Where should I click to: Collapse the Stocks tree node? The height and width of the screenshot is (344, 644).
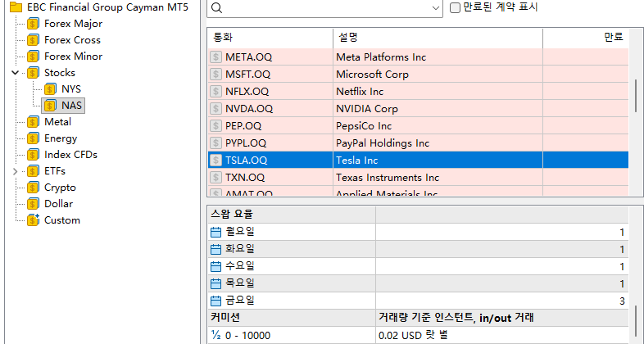pos(16,73)
